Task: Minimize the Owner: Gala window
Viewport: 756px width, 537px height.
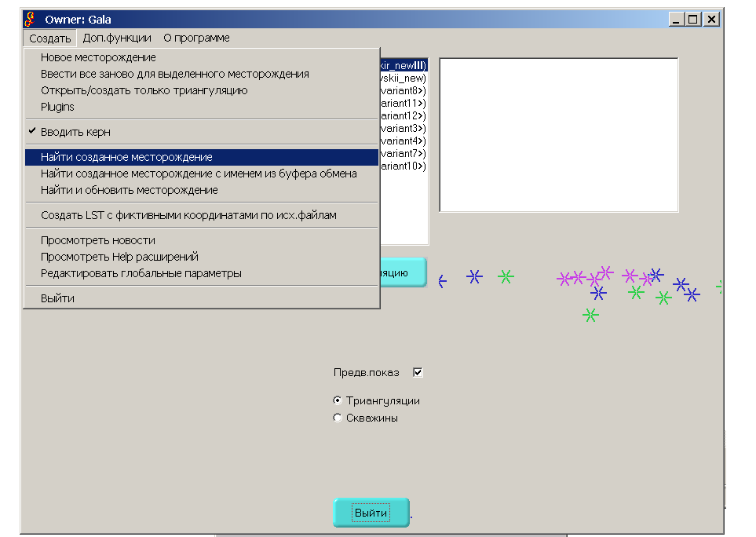Action: (676, 20)
